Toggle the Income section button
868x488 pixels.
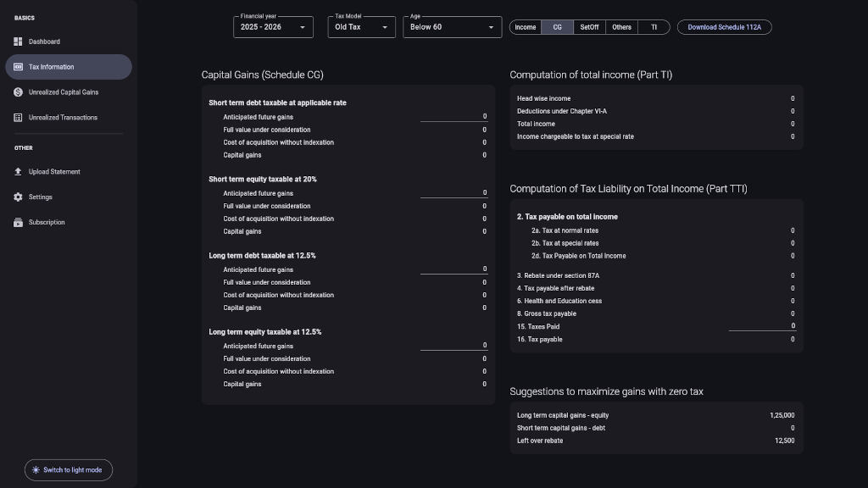526,27
